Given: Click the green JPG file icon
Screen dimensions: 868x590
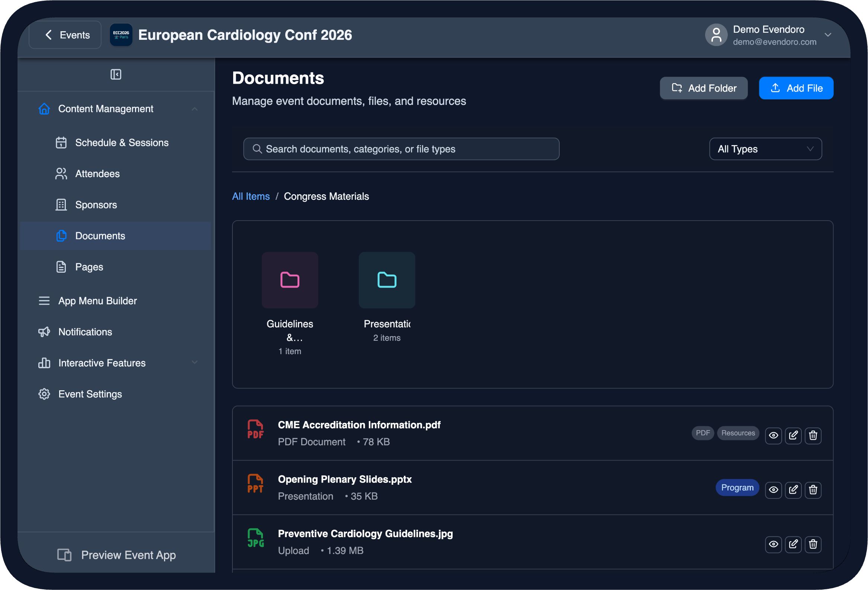Looking at the screenshot, I should tap(255, 538).
